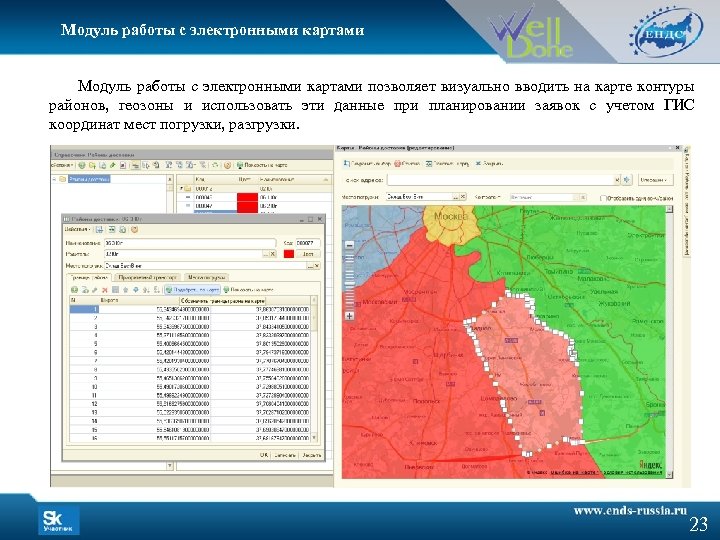
Task: Switch to the 'Приоритетный транспорт' tab
Action: coord(147,278)
